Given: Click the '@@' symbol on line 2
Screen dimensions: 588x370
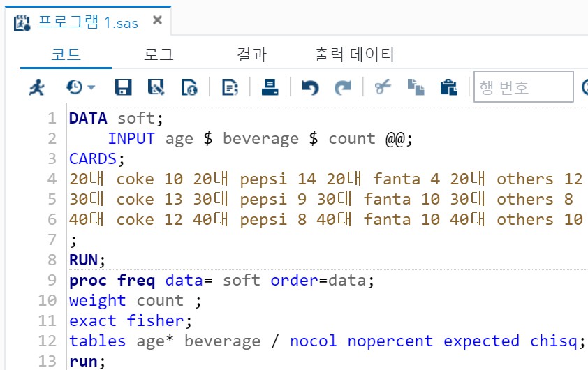Looking at the screenshot, I should tap(395, 139).
